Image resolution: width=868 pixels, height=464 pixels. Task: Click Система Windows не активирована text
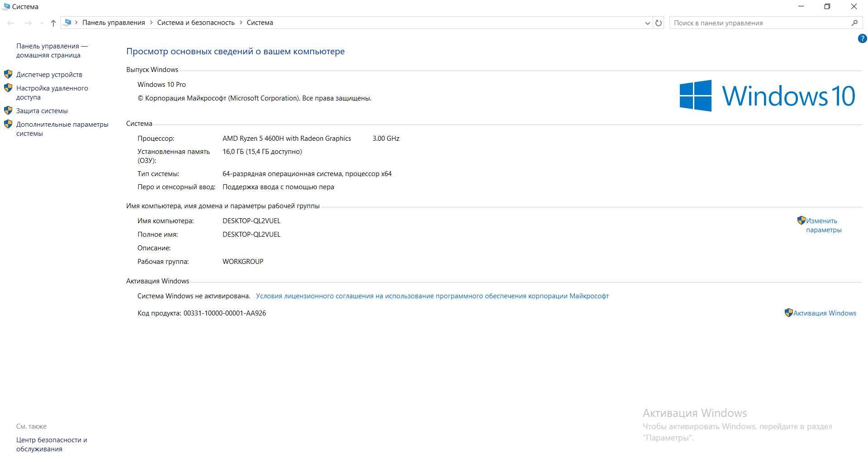pos(194,296)
